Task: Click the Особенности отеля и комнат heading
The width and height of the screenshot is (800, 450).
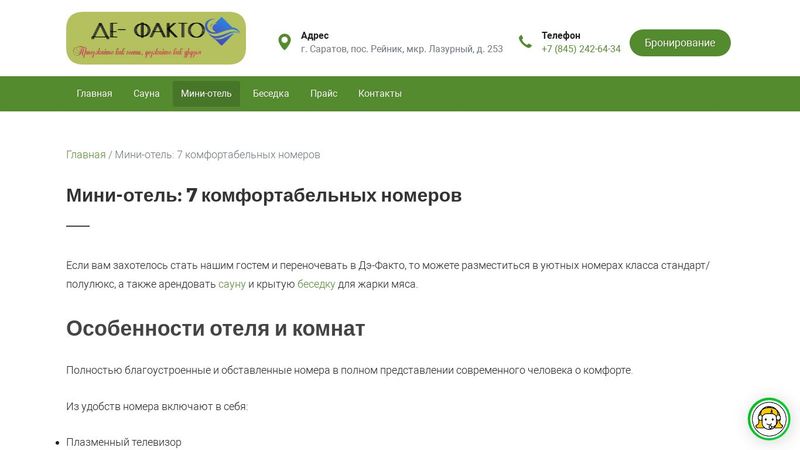Action: pyautogui.click(x=215, y=328)
